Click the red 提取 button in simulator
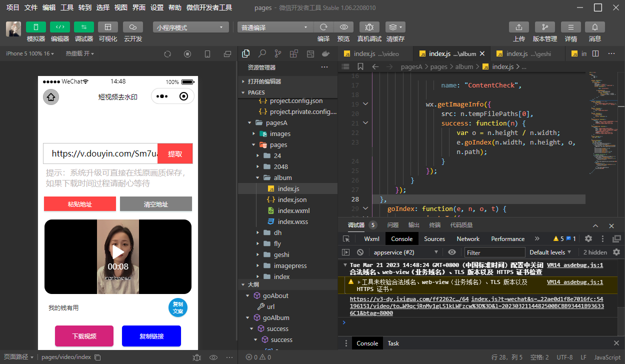 coord(175,153)
